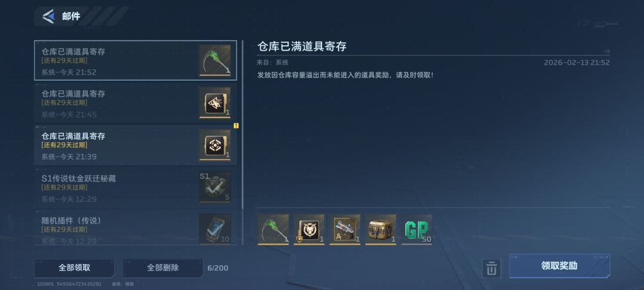The width and height of the screenshot is (644, 290).
Task: Tap the back arrow beside 邮件
Action: click(x=48, y=17)
